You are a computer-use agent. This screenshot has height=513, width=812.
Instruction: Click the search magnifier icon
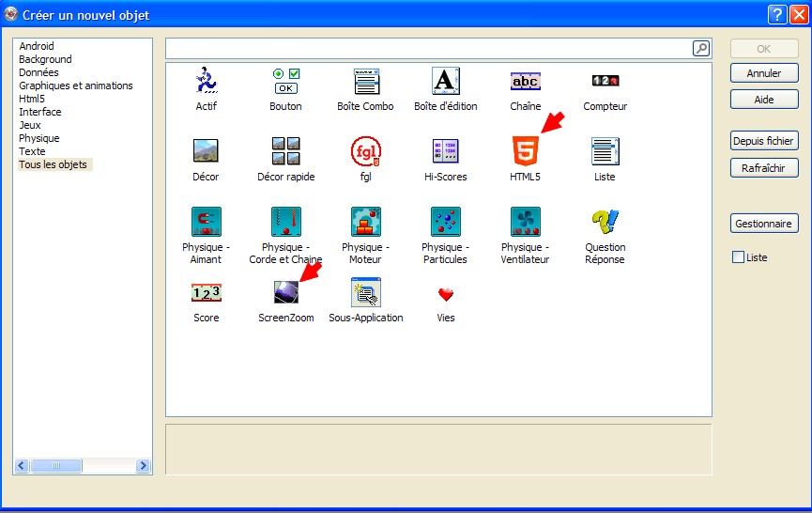point(701,48)
